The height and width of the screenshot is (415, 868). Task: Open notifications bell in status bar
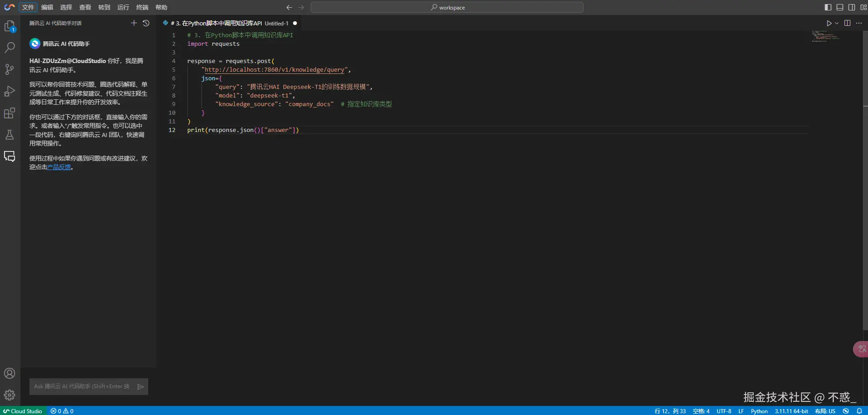[x=859, y=411]
